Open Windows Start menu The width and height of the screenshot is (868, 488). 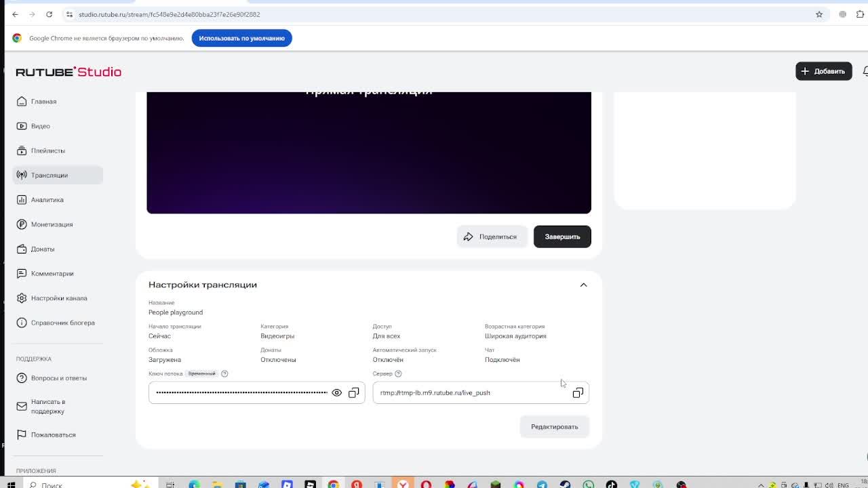pos(12,485)
